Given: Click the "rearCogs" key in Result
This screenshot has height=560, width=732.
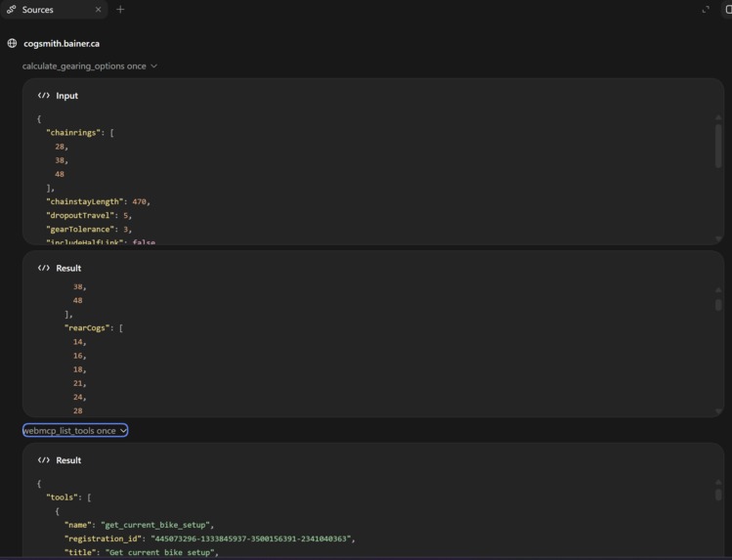Looking at the screenshot, I should click(87, 328).
